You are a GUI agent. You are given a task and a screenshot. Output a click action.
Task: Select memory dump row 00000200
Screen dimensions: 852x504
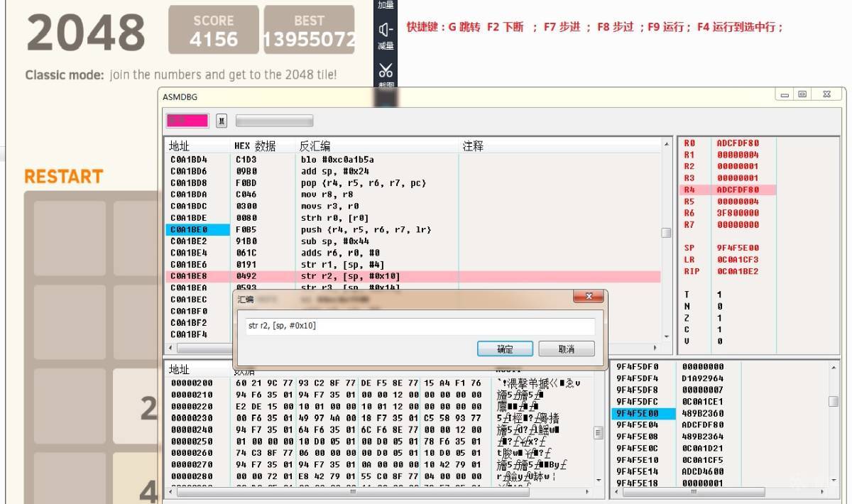click(379, 383)
